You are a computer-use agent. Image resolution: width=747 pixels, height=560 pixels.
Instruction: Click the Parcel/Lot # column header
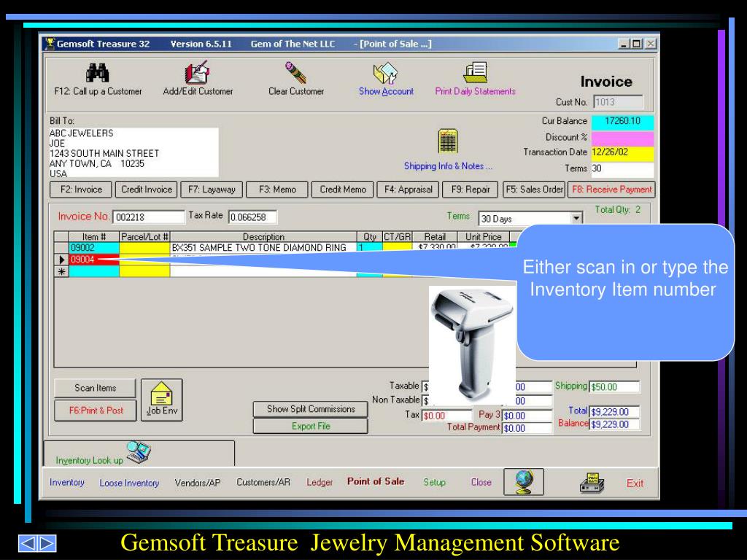pyautogui.click(x=144, y=237)
